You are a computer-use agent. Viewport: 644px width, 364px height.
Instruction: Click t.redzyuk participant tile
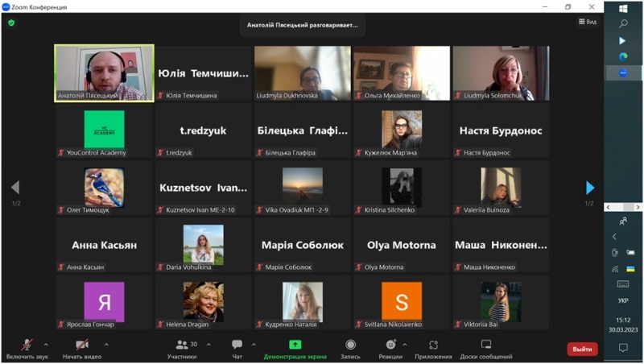(x=204, y=130)
